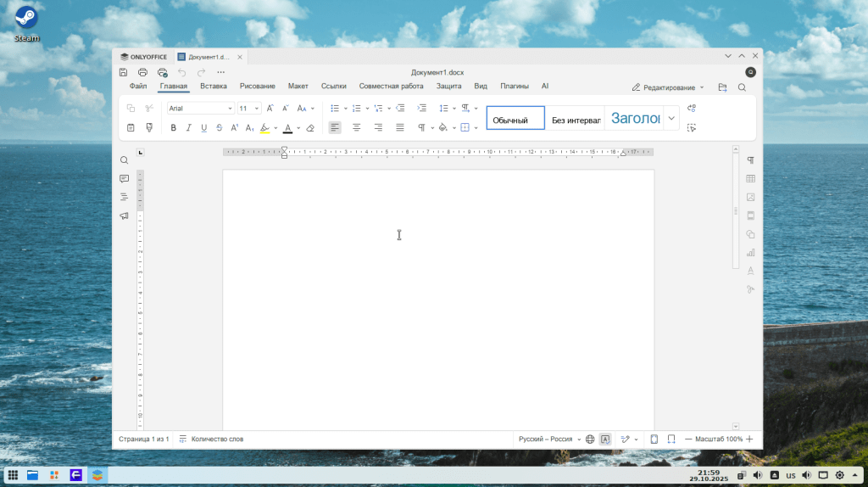Click the Fit to width icon
Image resolution: width=868 pixels, height=487 pixels.
coord(670,439)
